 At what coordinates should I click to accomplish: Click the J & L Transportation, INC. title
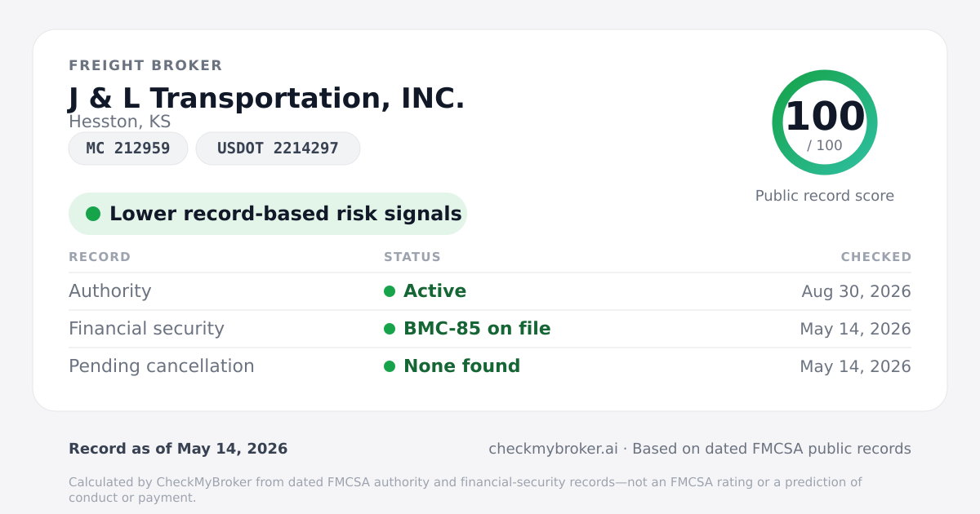tap(266, 98)
